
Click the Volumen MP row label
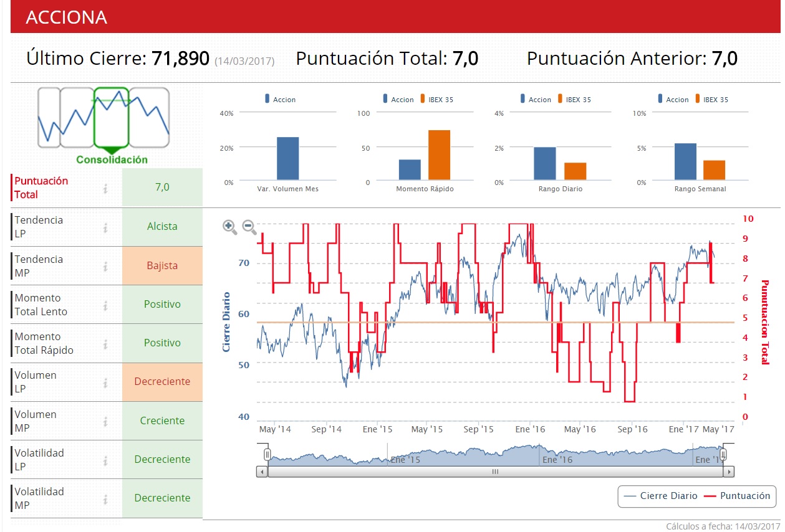pyautogui.click(x=36, y=421)
